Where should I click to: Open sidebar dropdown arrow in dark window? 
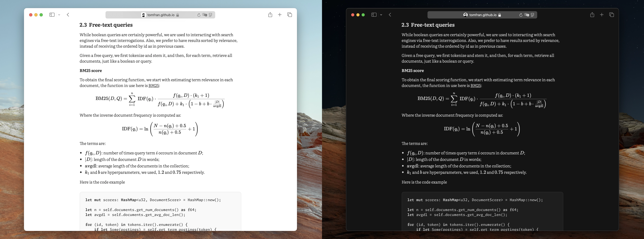pos(381,15)
